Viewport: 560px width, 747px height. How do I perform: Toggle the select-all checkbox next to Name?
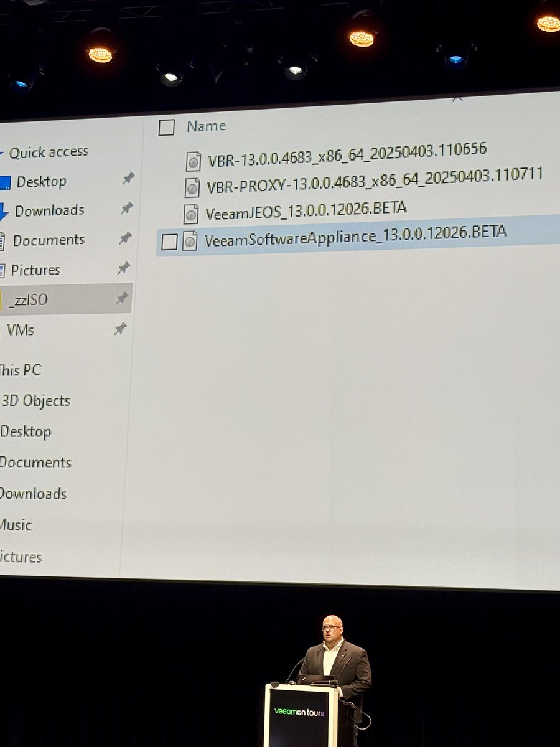coord(166,128)
